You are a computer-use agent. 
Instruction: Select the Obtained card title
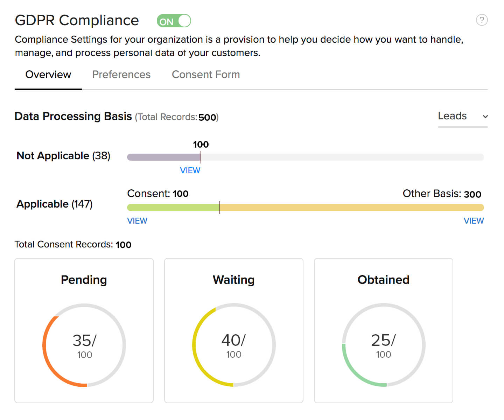(x=383, y=280)
